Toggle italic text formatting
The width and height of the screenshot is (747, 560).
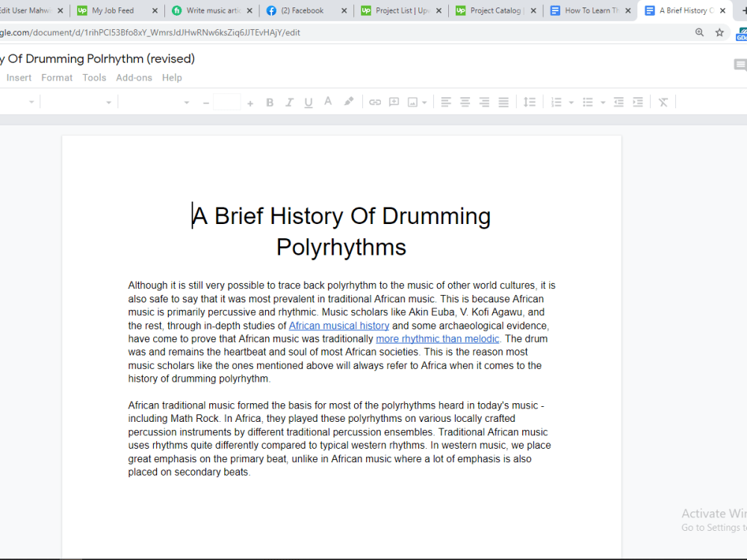click(289, 102)
